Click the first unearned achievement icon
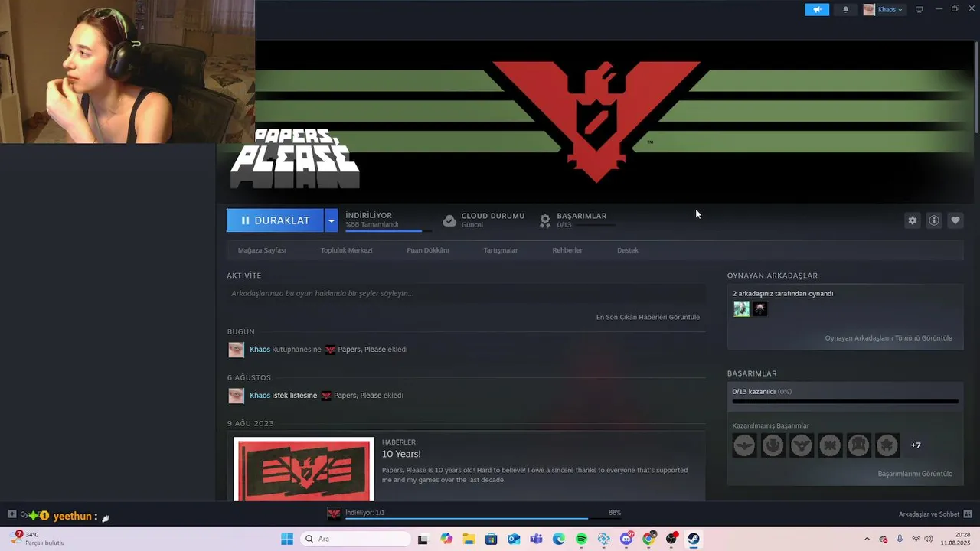 tap(744, 445)
